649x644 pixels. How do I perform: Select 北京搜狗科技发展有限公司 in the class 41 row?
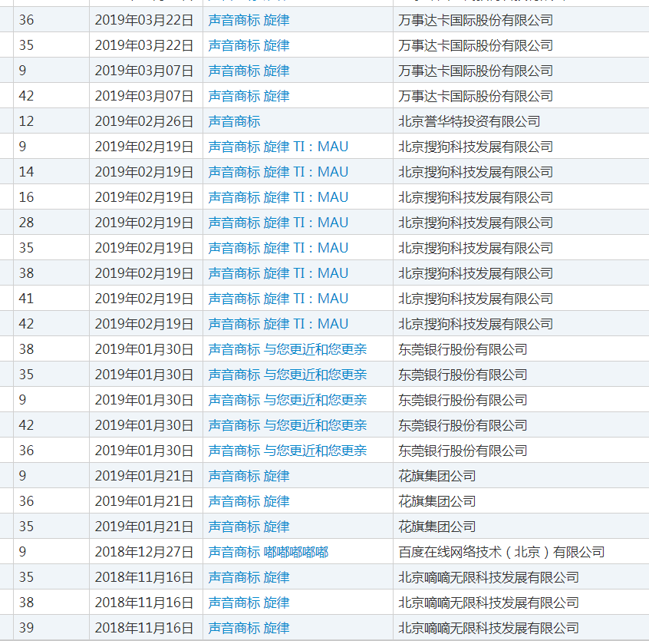476,298
